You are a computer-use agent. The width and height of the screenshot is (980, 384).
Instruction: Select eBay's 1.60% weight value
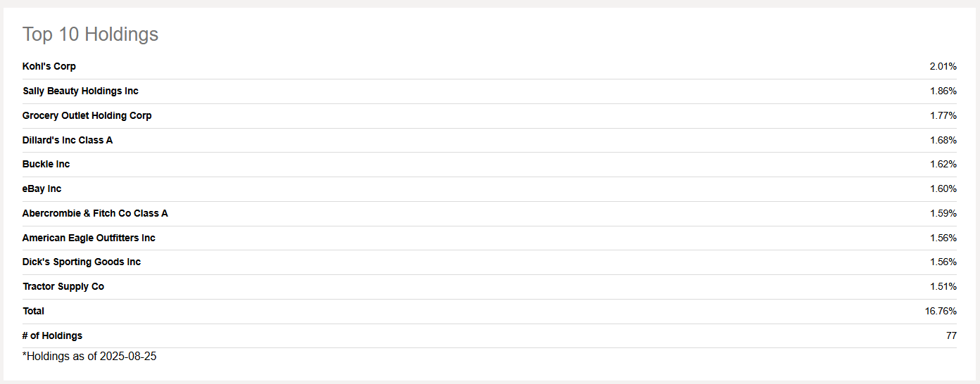point(943,188)
